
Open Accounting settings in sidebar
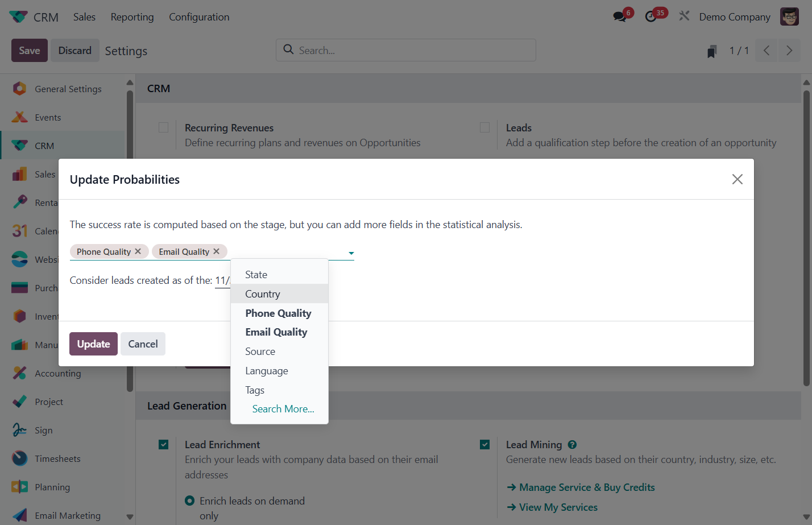click(63, 373)
